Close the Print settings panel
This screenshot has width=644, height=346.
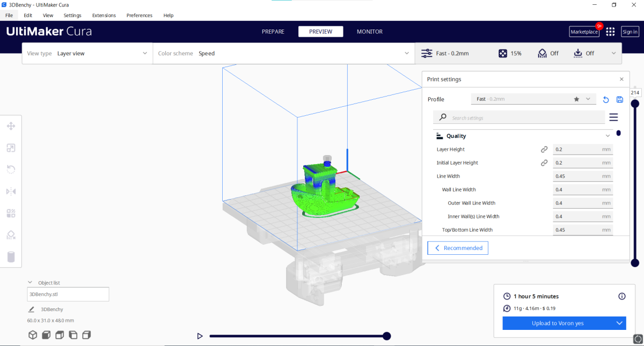(621, 79)
